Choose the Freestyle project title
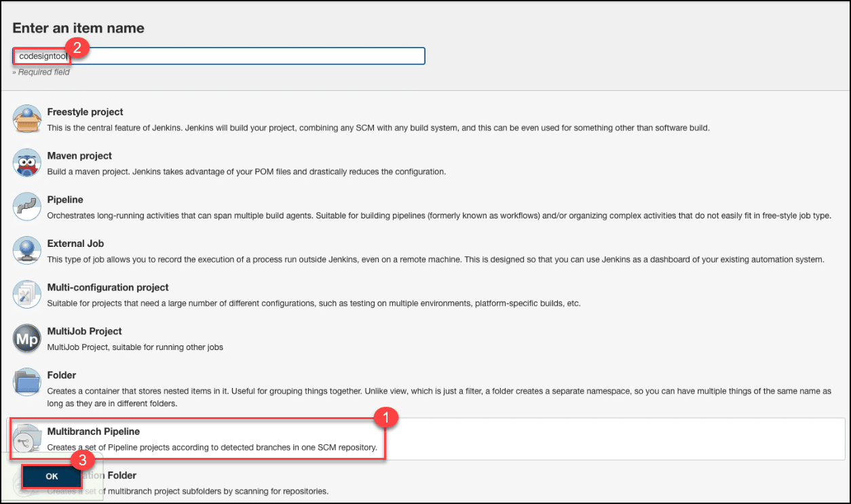The height and width of the screenshot is (504, 851). 85,112
